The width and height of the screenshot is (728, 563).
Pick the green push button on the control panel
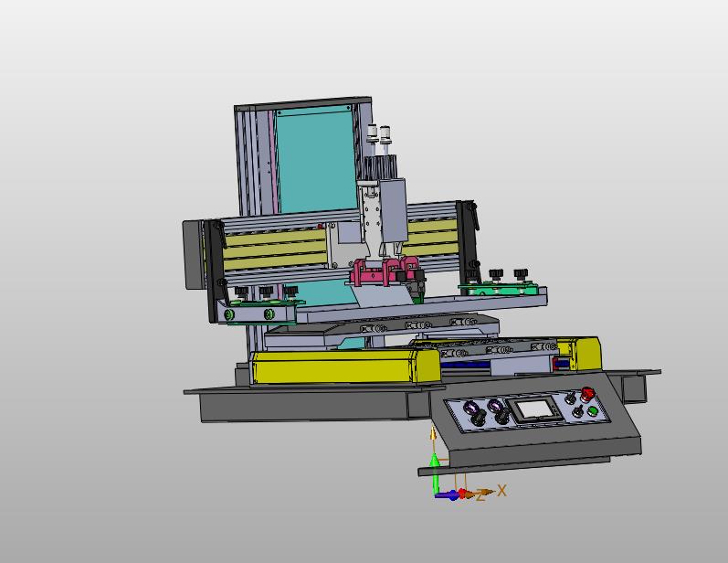tap(593, 411)
